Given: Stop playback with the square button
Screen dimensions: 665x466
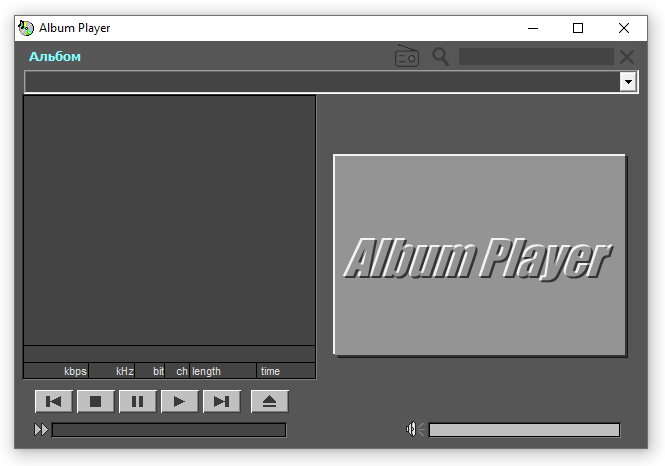Looking at the screenshot, I should [x=95, y=401].
